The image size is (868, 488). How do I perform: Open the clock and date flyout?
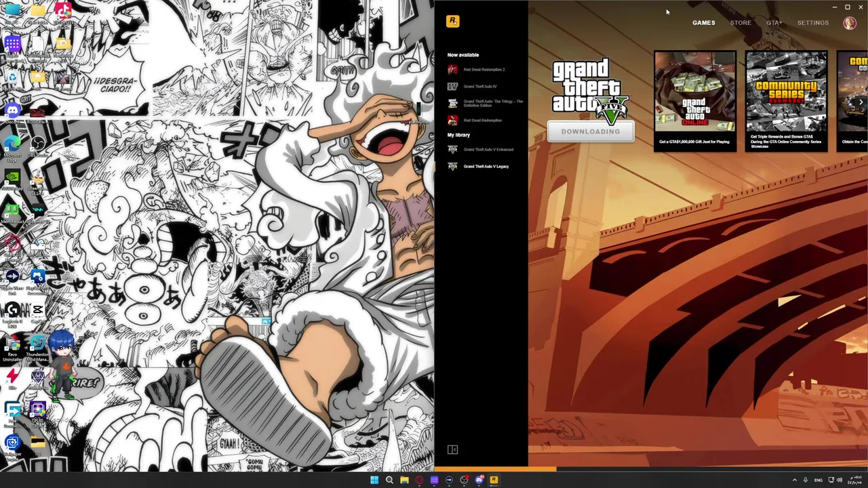coord(854,480)
